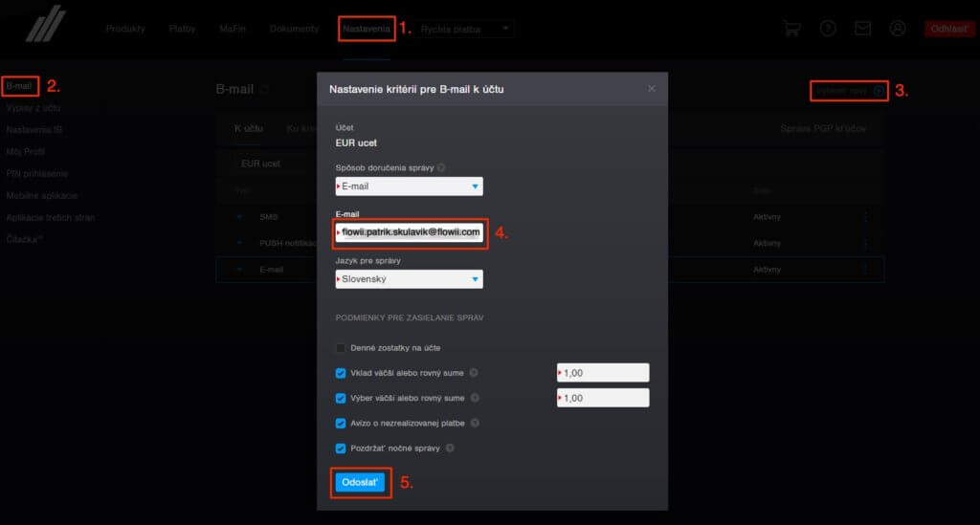
Task: Open Čítačka in sidebar
Action: [x=24, y=239]
